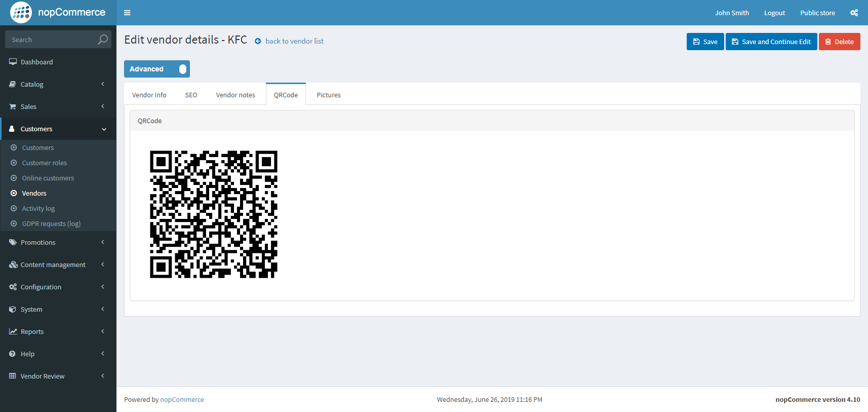Switch to the SEO tab
The height and width of the screenshot is (412, 868).
[x=191, y=95]
